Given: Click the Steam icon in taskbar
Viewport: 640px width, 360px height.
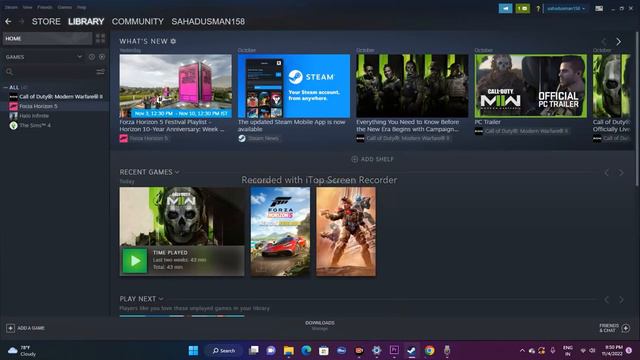Looking at the screenshot, I should 411,350.
